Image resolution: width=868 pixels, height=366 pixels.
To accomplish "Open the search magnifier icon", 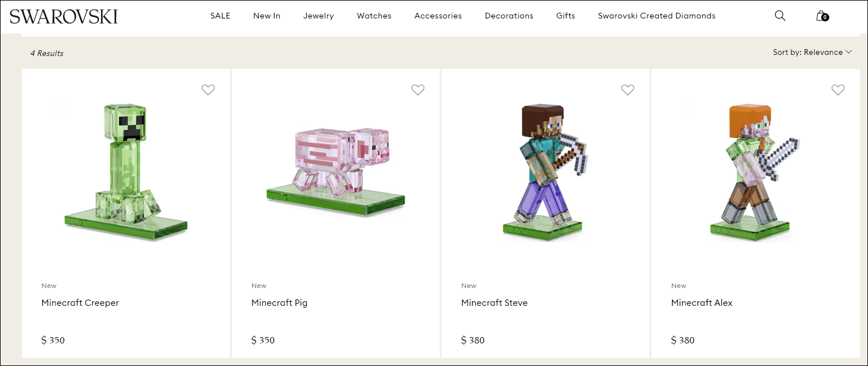I will pyautogui.click(x=780, y=16).
